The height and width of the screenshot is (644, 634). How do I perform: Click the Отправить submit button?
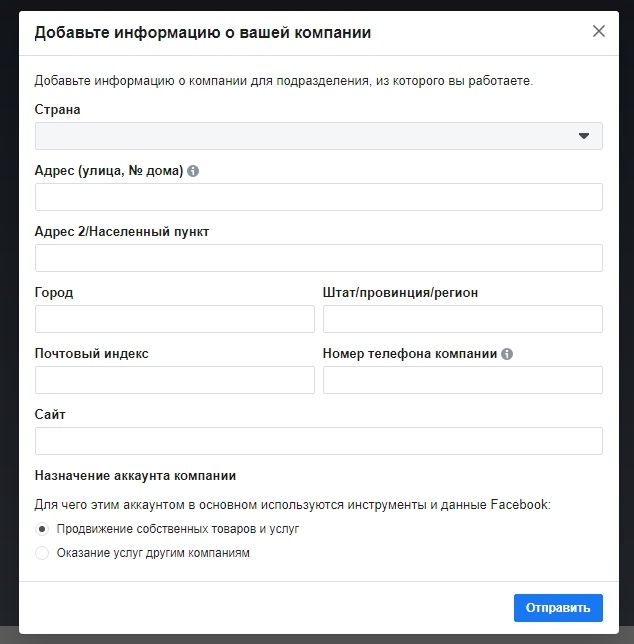558,607
